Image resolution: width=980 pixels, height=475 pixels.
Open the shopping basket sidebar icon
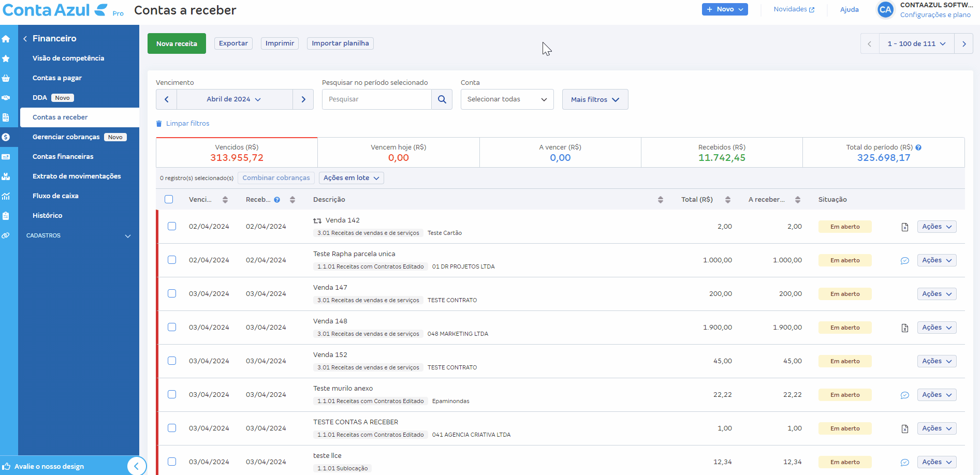[6, 78]
